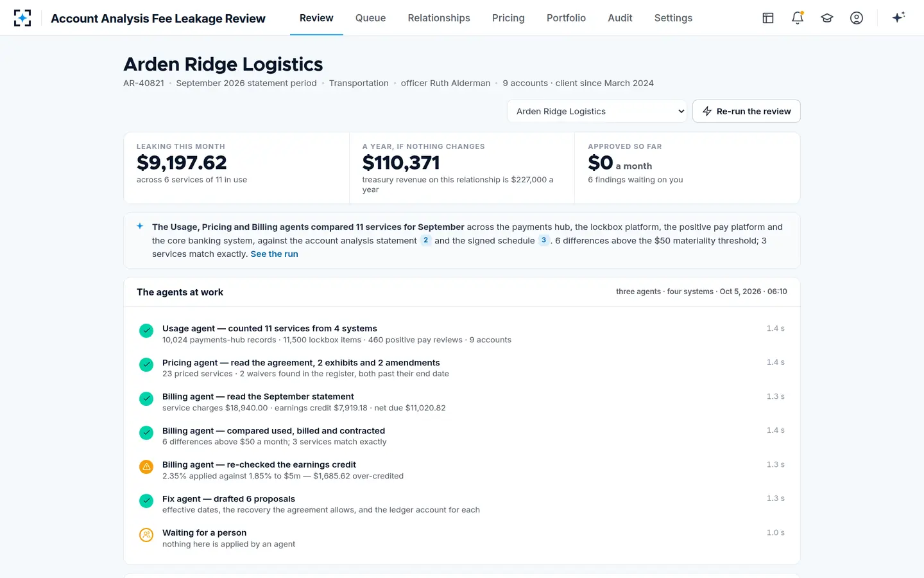Click AR-40821 client ID
This screenshot has width=924, height=578.
click(x=144, y=83)
